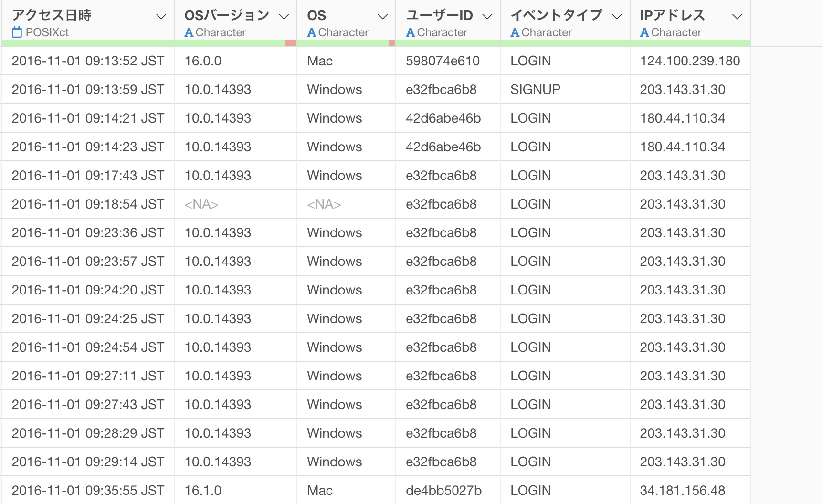Click the <NA> cell in OS column

point(347,204)
